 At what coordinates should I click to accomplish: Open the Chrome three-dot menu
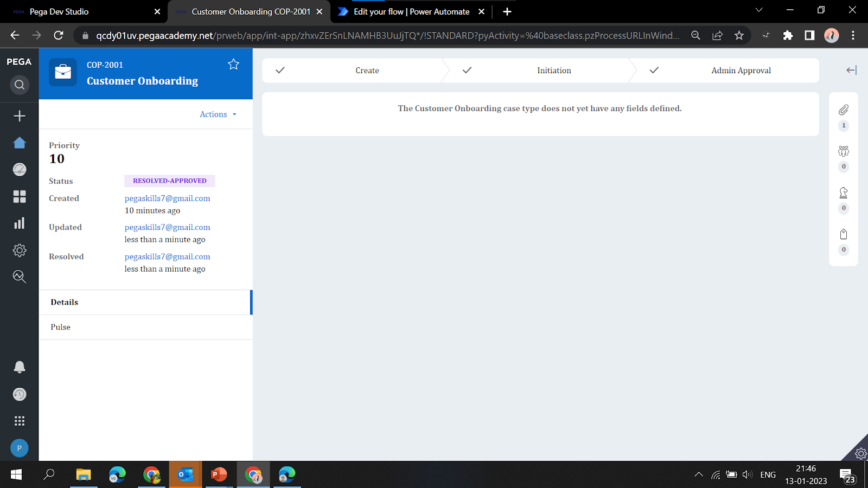853,35
